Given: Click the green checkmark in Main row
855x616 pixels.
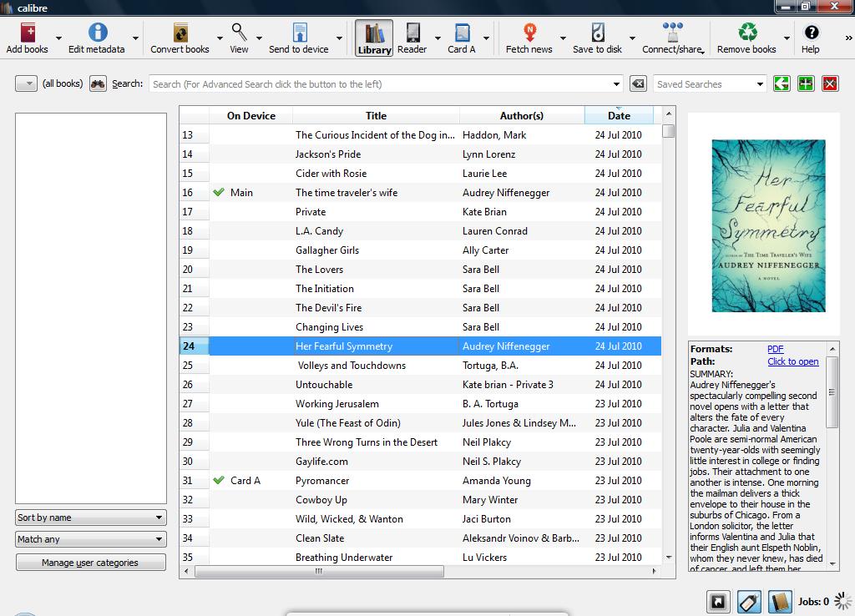Looking at the screenshot, I should 219,193.
